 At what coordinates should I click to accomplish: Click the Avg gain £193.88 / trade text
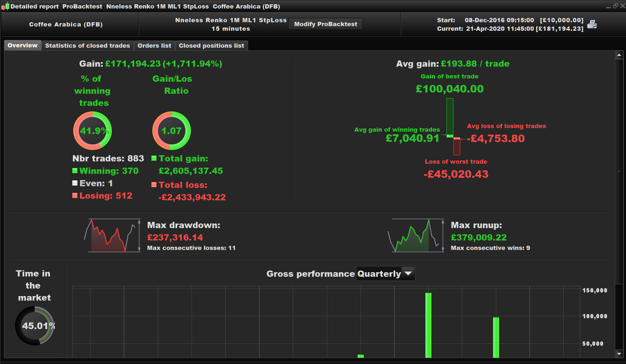coord(453,64)
